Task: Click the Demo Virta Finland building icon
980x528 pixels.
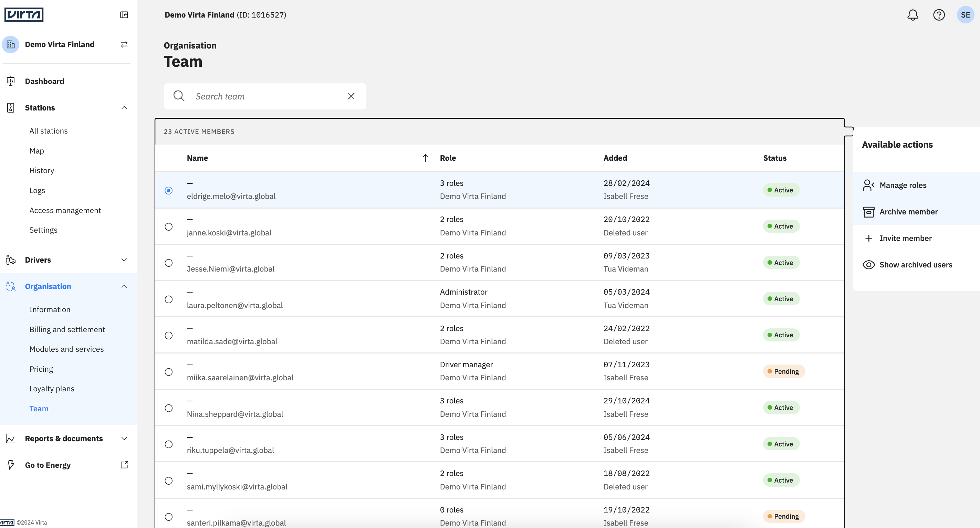Action: (x=11, y=44)
